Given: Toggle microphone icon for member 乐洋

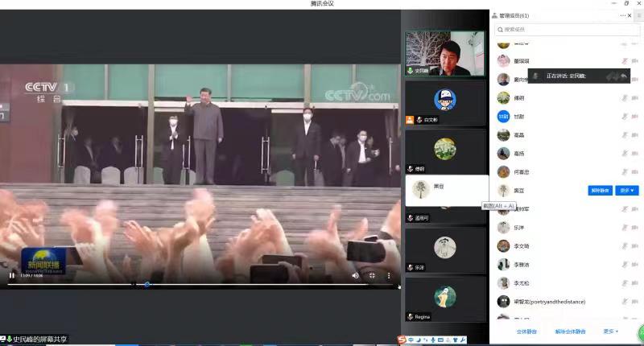Looking at the screenshot, I should (625, 228).
